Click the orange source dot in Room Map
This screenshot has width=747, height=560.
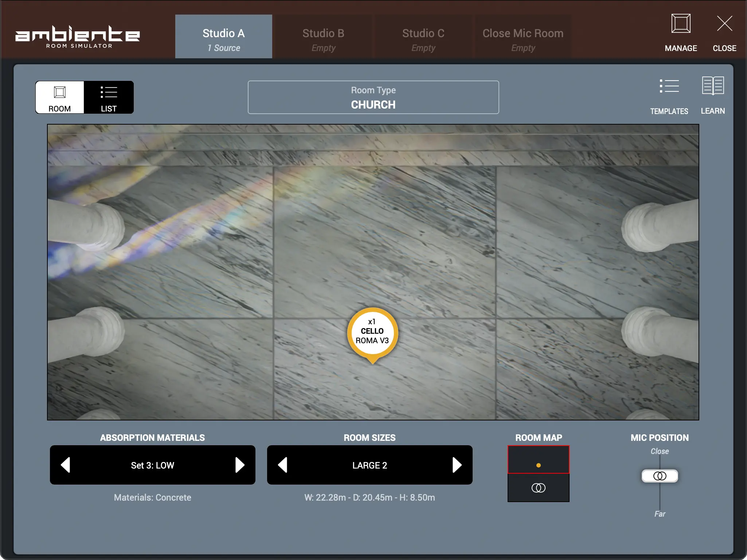(538, 465)
